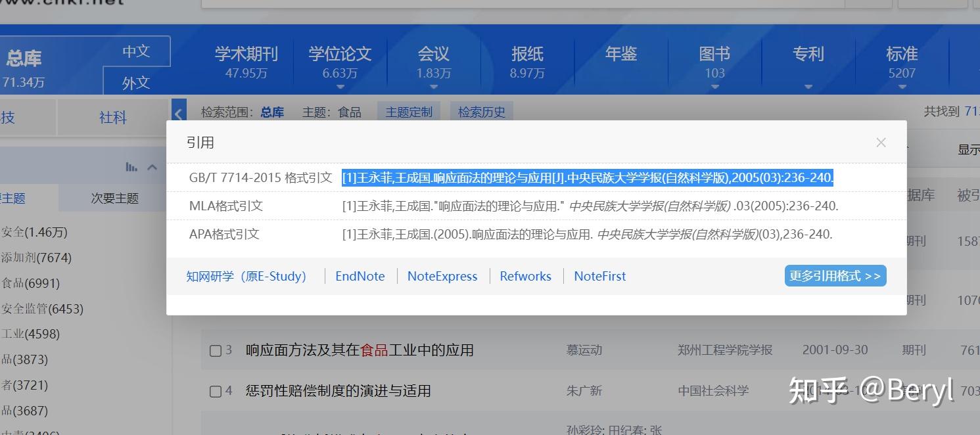Expand the 会议 dropdown arrow
The height and width of the screenshot is (435, 980).
(434, 87)
